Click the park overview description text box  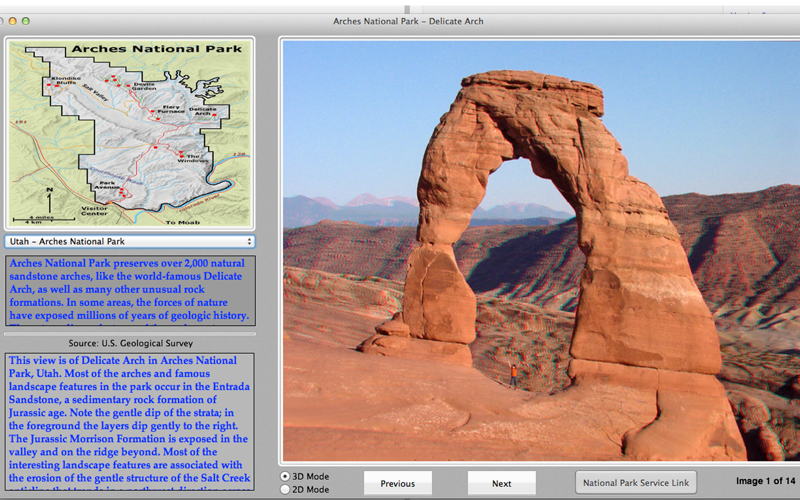(130, 290)
